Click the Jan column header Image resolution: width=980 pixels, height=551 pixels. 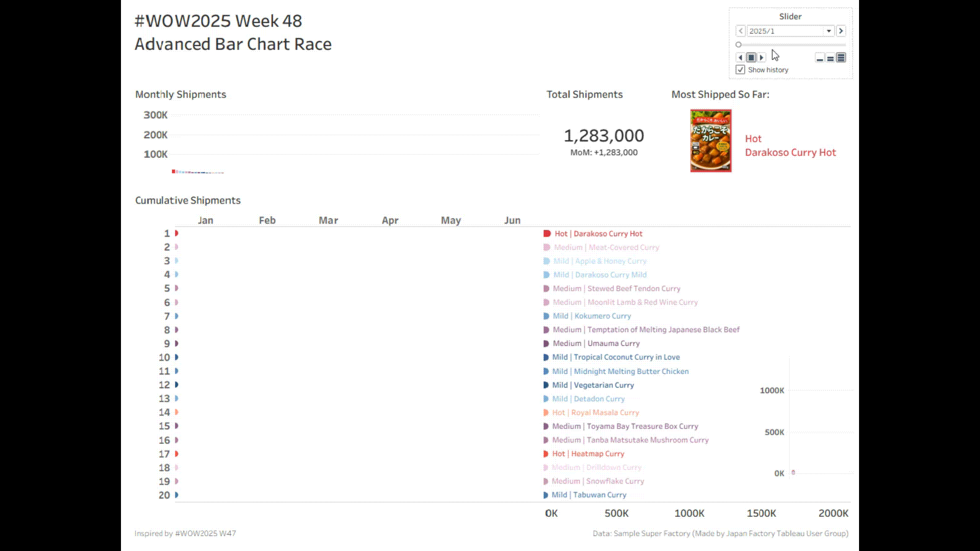[x=205, y=220]
